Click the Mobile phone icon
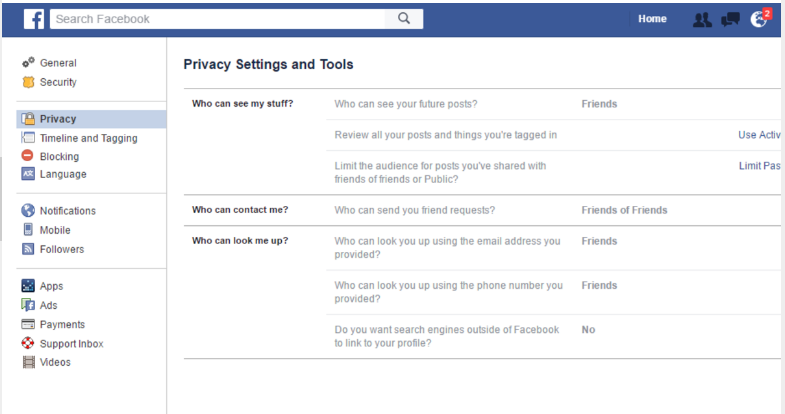Viewport: 785px width, 414px height. click(28, 230)
